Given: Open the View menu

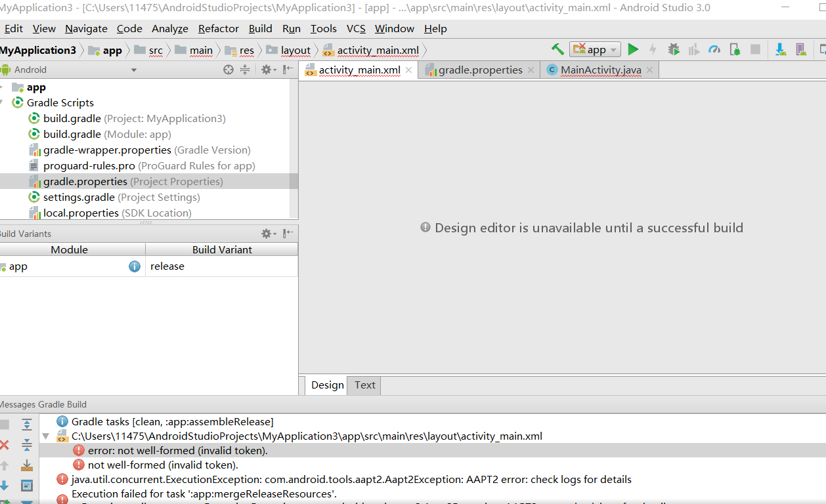Looking at the screenshot, I should click(x=44, y=29).
